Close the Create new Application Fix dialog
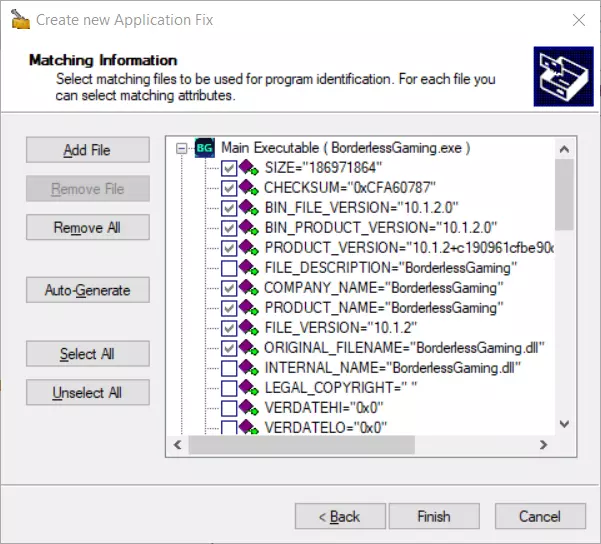 click(x=579, y=20)
